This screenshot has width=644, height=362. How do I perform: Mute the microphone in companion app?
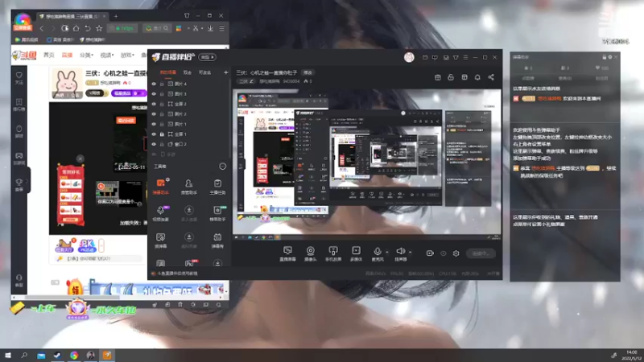[377, 252]
